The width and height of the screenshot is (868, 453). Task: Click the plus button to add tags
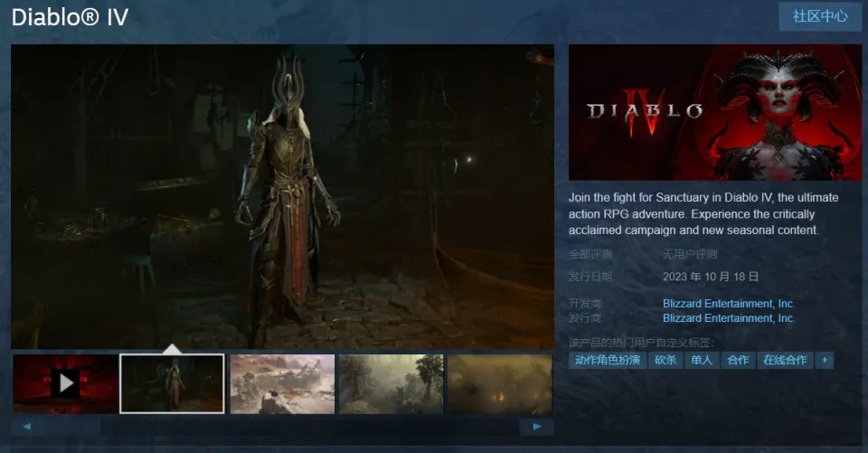point(825,360)
